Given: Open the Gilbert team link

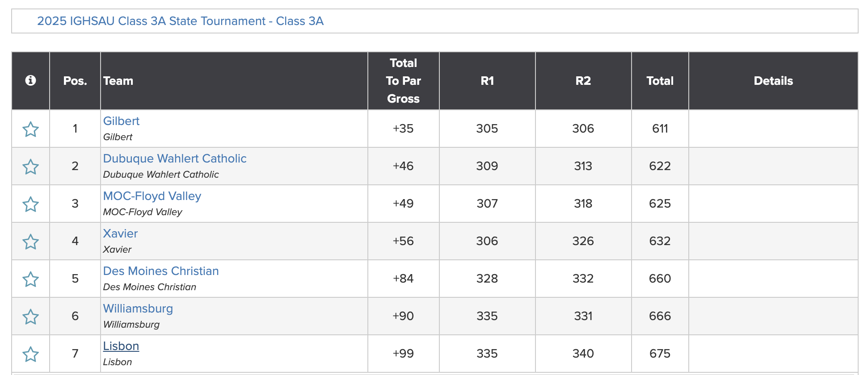Looking at the screenshot, I should pyautogui.click(x=121, y=121).
